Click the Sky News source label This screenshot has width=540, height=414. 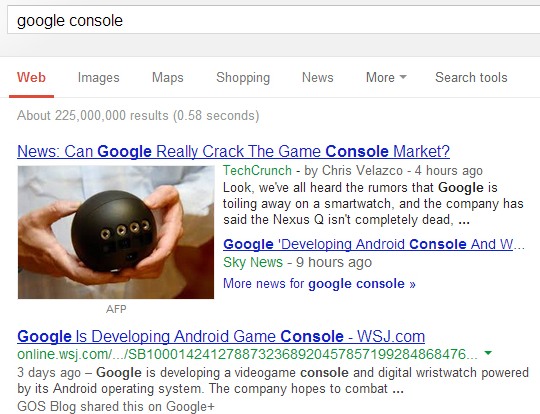pos(253,262)
